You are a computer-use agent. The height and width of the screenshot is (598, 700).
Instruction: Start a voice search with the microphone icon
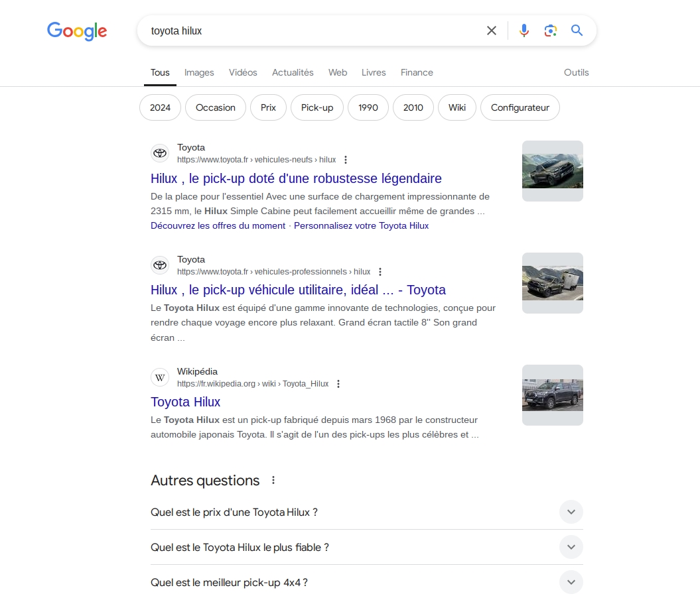(524, 30)
